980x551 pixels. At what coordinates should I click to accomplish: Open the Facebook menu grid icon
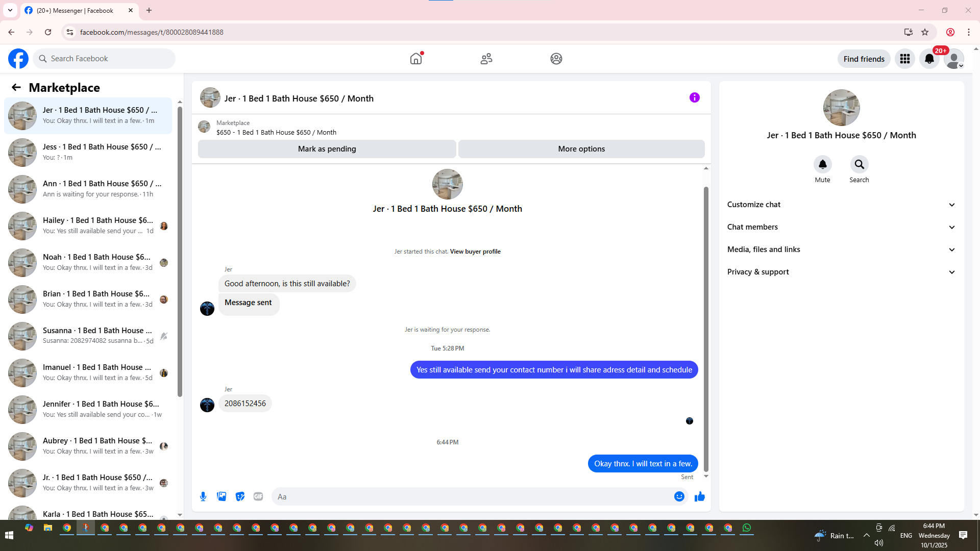tap(905, 59)
